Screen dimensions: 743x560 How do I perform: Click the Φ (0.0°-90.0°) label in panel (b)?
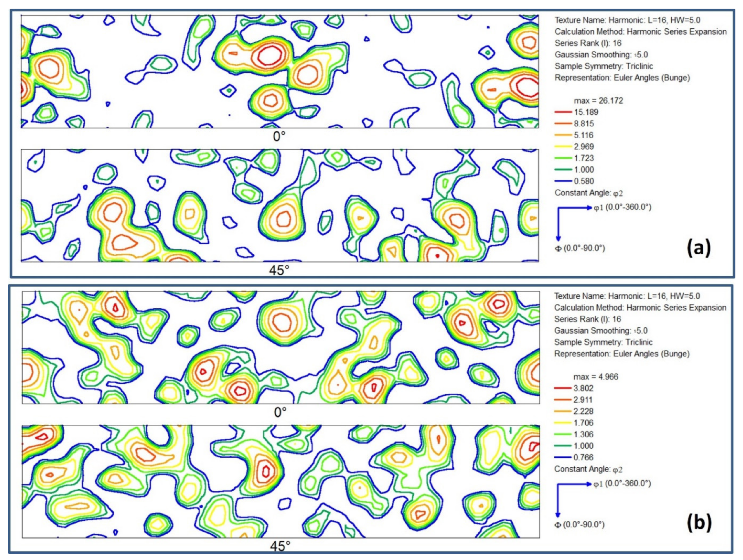click(580, 524)
